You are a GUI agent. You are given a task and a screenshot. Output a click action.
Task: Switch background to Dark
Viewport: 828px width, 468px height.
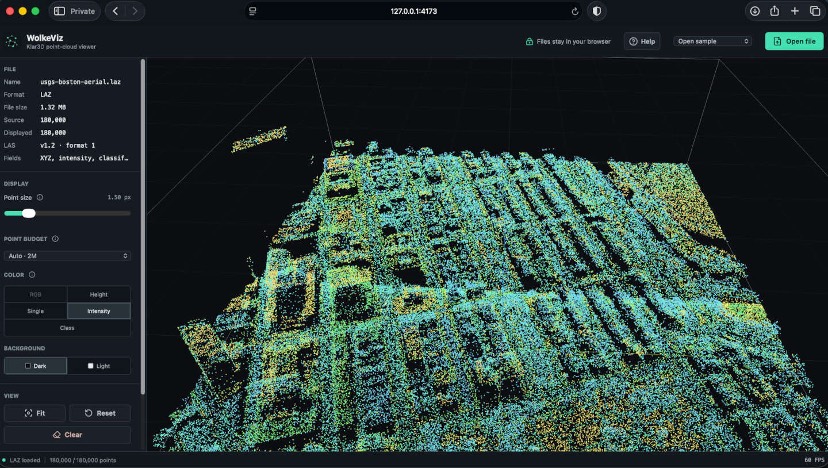[x=35, y=366]
